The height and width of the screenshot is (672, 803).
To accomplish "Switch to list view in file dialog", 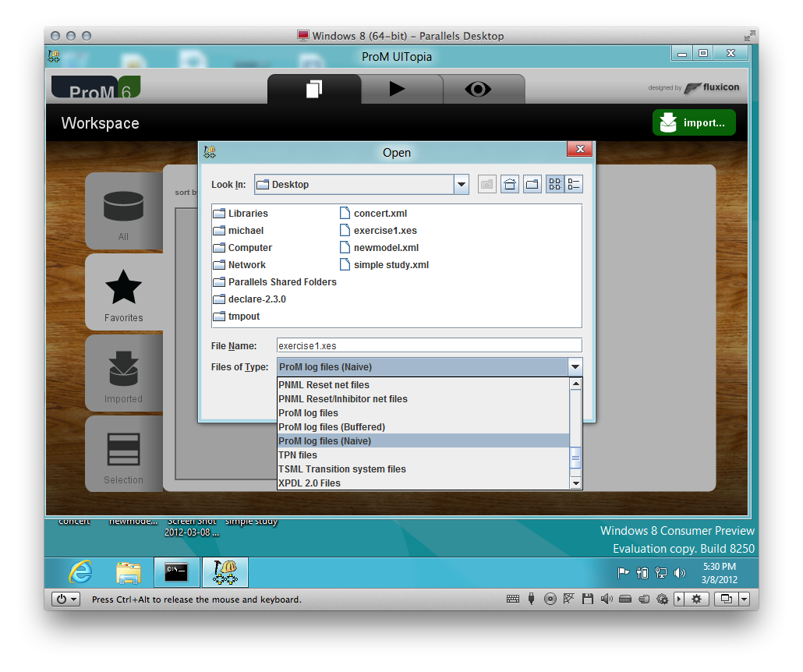I will point(554,185).
